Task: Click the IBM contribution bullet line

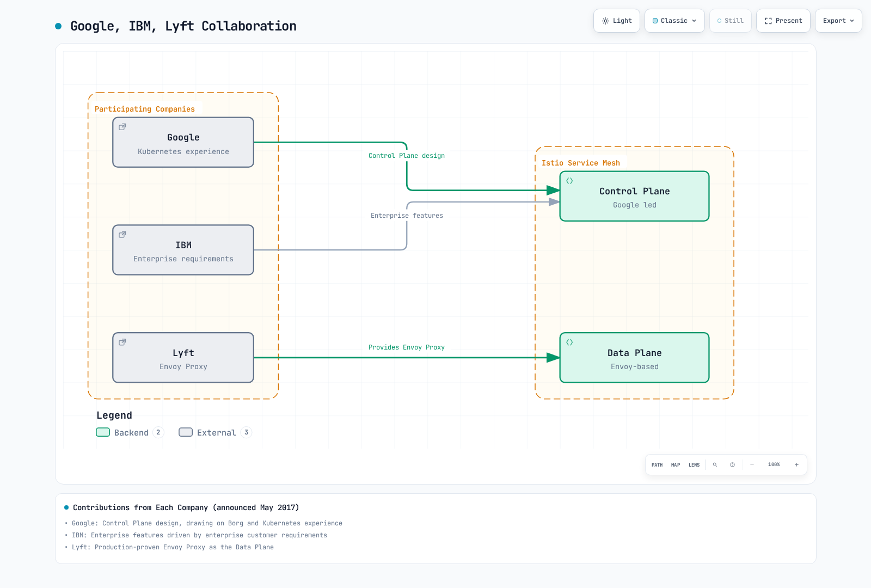Action: pyautogui.click(x=199, y=535)
